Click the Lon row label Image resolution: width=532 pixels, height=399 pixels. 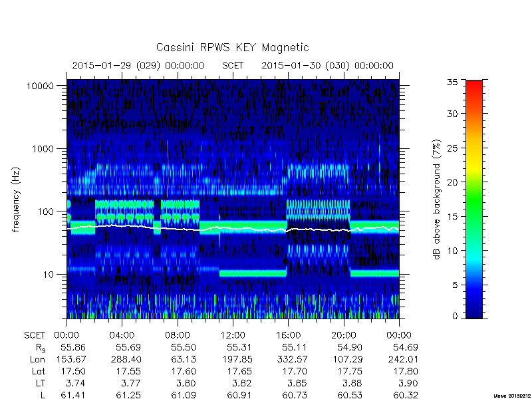click(x=37, y=359)
